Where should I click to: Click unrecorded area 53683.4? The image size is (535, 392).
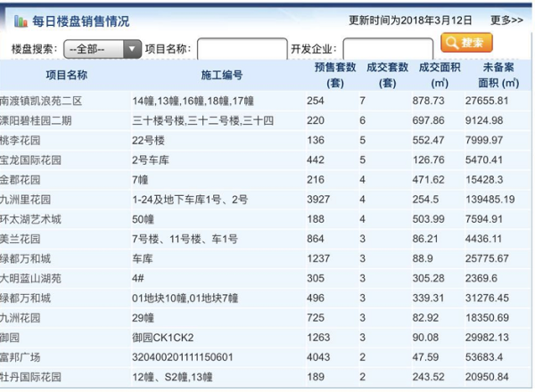tap(484, 357)
